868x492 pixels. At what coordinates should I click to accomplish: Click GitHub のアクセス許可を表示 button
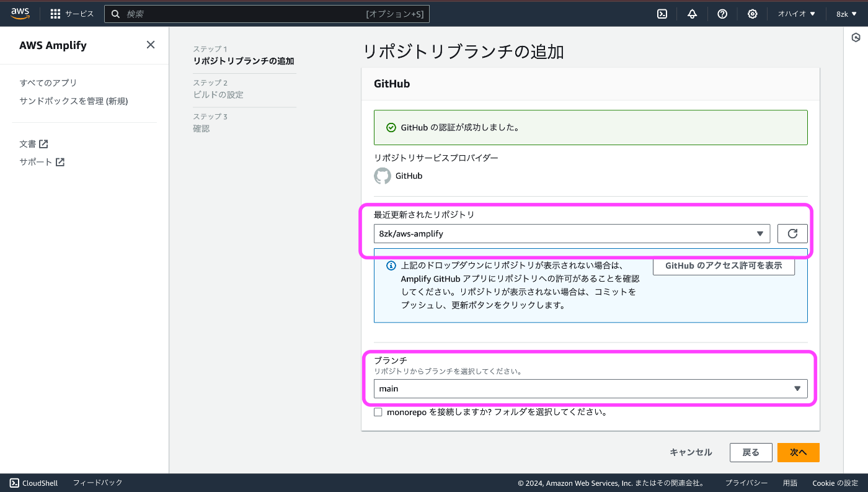click(x=724, y=266)
